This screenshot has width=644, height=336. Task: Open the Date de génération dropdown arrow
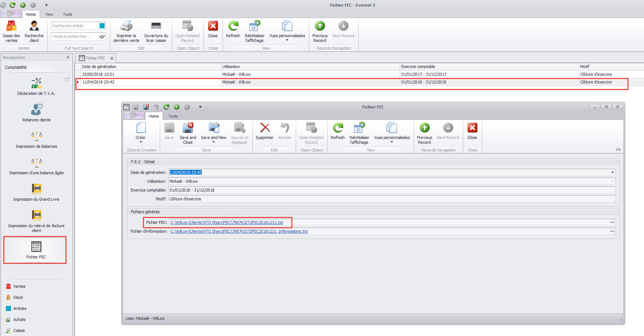612,172
